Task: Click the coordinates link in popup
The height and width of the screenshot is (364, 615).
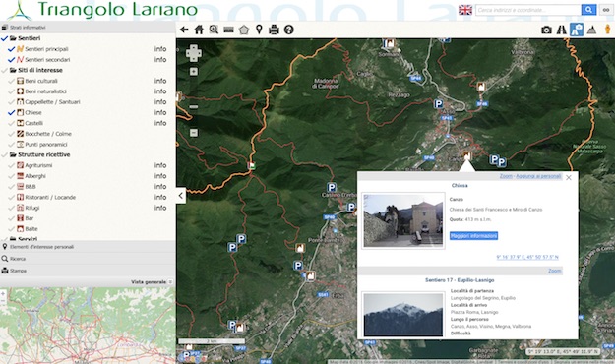Action: pos(527,258)
